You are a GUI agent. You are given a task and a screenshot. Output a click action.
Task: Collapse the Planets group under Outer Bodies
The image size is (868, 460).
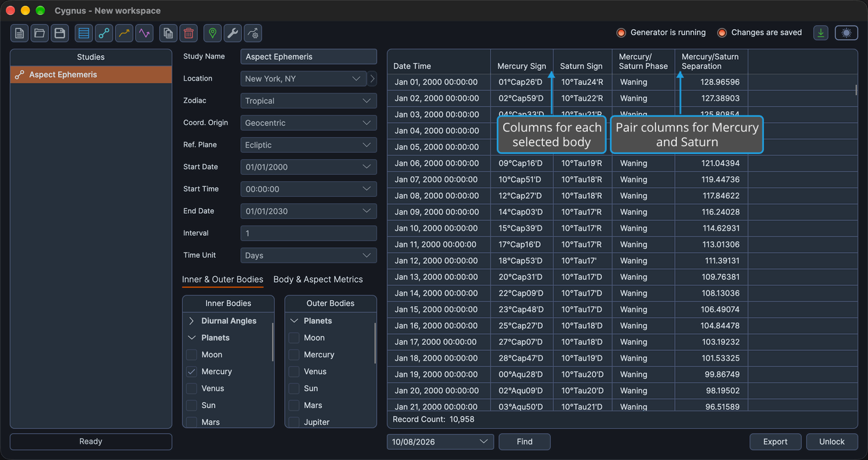tap(294, 321)
